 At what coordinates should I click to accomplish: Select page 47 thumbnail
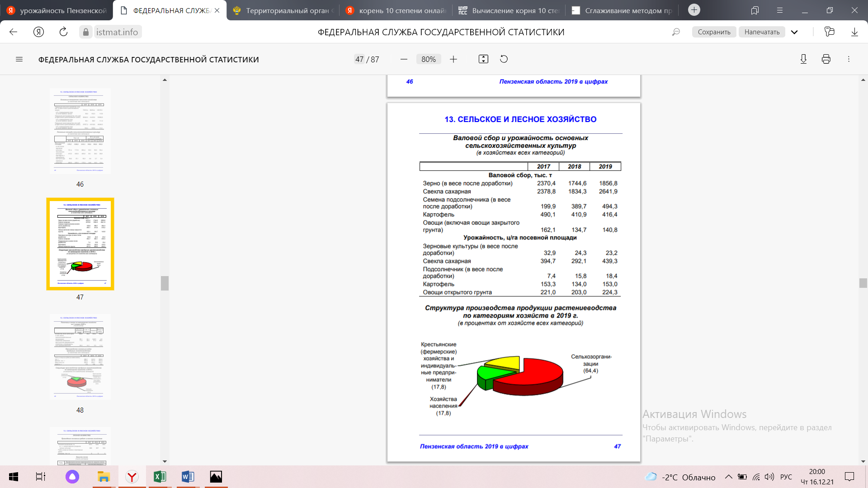(x=80, y=244)
